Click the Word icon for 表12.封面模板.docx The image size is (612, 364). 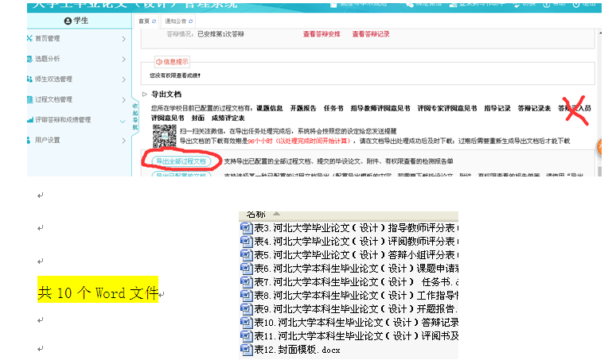pos(247,349)
